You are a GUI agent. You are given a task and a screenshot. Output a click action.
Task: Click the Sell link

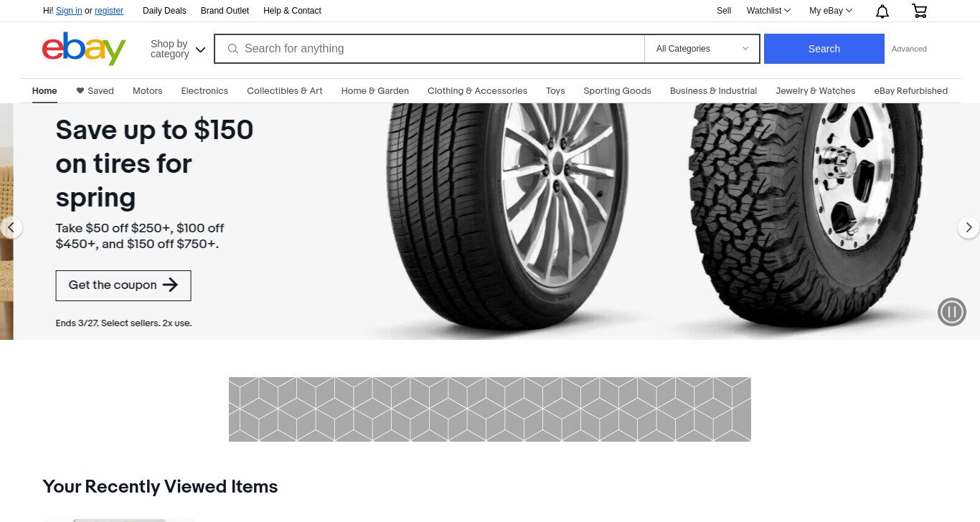(x=724, y=11)
